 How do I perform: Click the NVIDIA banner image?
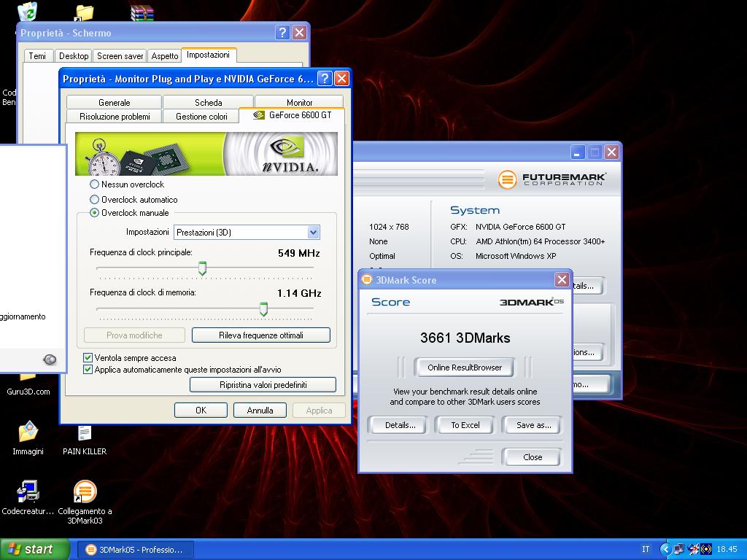pyautogui.click(x=206, y=154)
